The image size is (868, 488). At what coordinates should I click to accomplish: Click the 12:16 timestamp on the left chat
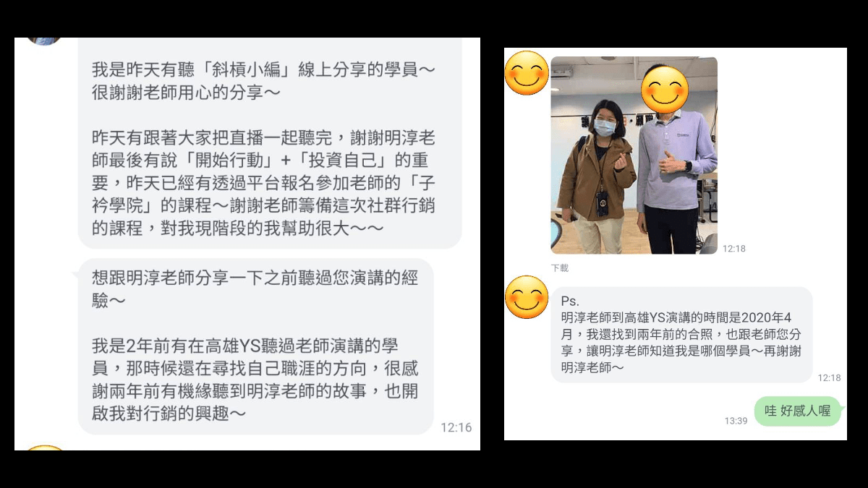pyautogui.click(x=456, y=427)
